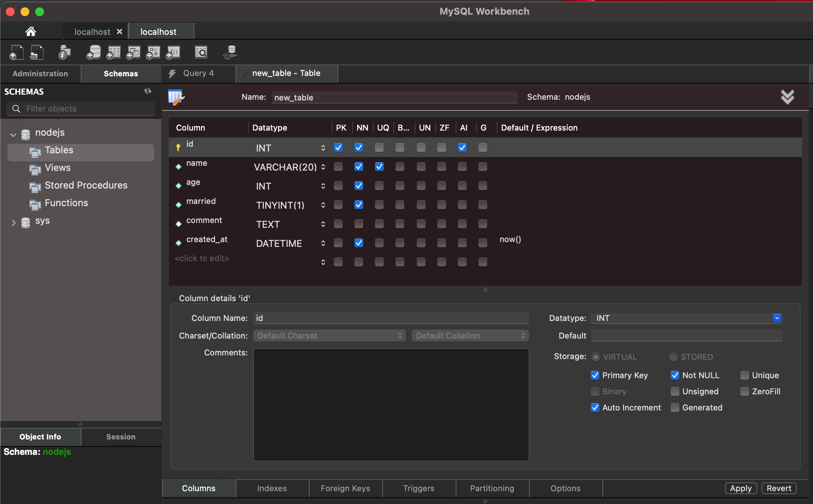Click the create new function icon
This screenshot has width=813, height=504.
tap(173, 52)
